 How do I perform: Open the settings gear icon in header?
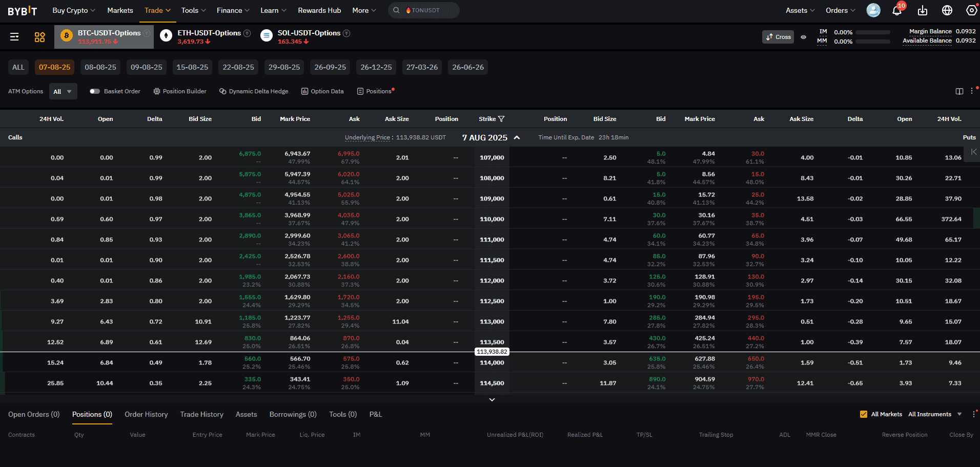971,10
